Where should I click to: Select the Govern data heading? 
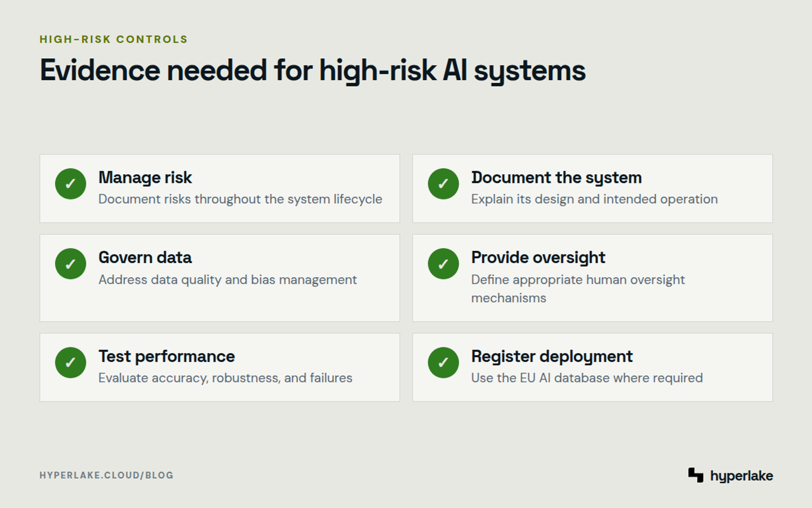click(x=145, y=258)
